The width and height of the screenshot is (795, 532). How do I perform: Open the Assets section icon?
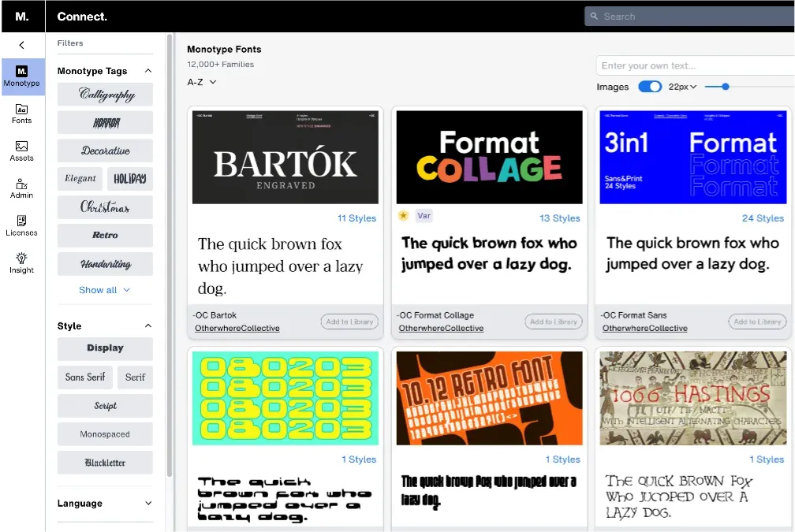tap(22, 147)
